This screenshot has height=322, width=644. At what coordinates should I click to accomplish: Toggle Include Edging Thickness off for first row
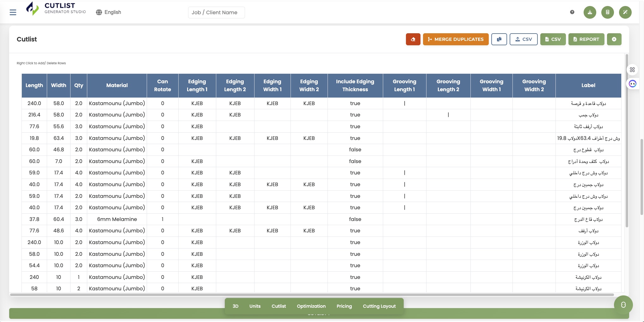coord(355,103)
